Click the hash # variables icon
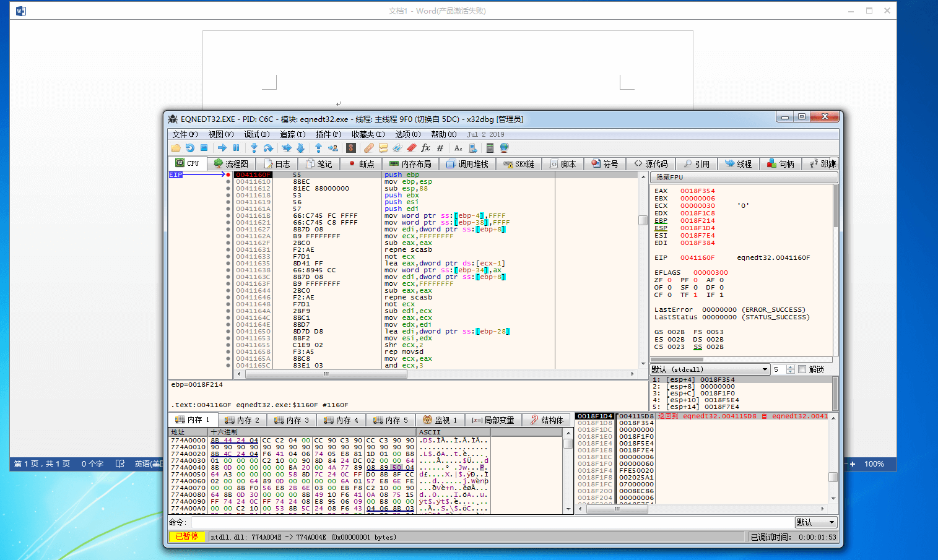This screenshot has width=938, height=560. click(x=440, y=148)
